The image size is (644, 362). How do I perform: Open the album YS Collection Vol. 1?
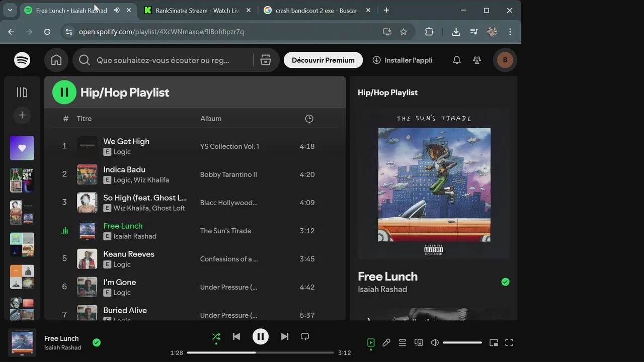[x=229, y=146]
